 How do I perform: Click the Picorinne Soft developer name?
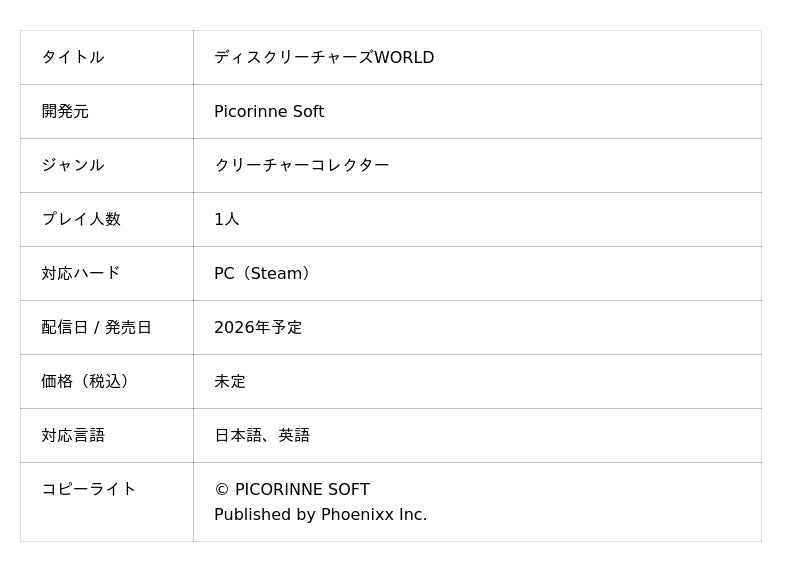[269, 111]
